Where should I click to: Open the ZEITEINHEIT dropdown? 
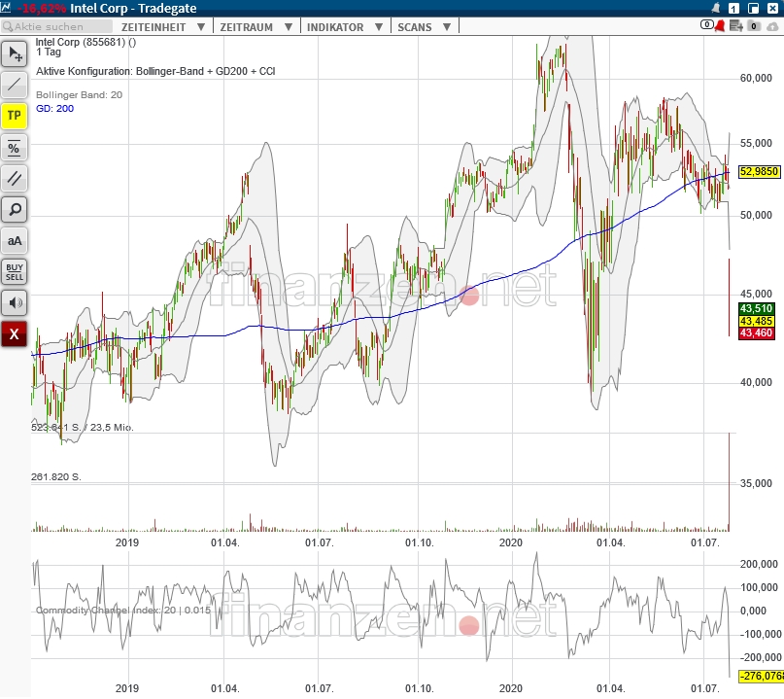163,27
